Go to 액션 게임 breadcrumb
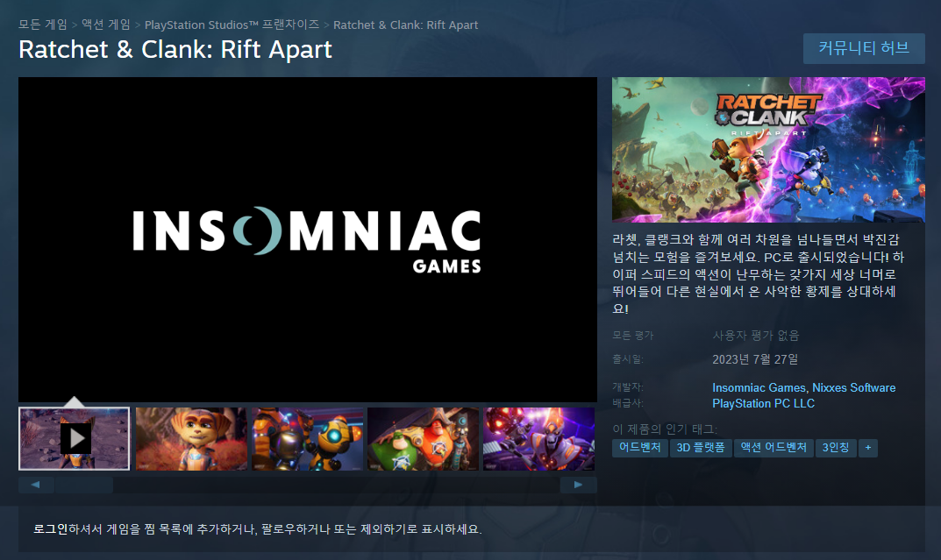Image resolution: width=941 pixels, height=560 pixels. tap(106, 25)
